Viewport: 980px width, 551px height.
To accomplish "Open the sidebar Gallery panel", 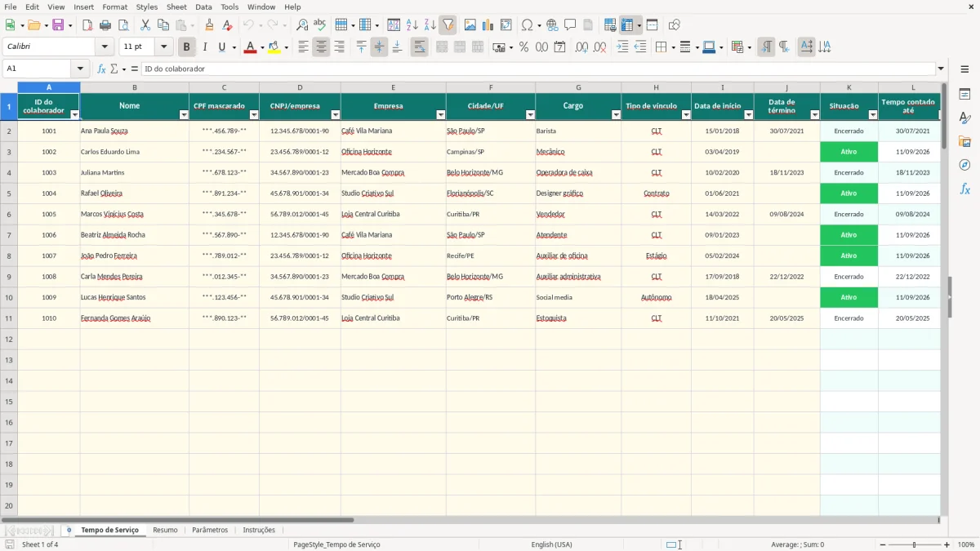I will (x=964, y=141).
